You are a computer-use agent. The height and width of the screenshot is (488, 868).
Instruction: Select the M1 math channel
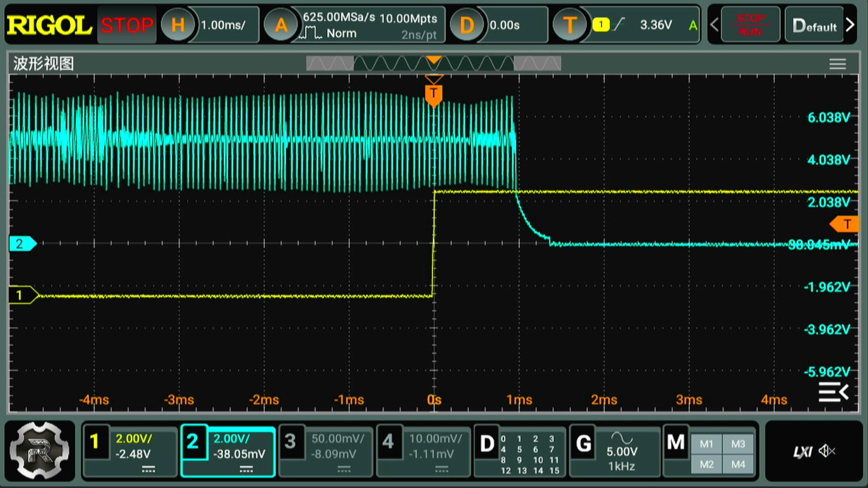pyautogui.click(x=706, y=444)
